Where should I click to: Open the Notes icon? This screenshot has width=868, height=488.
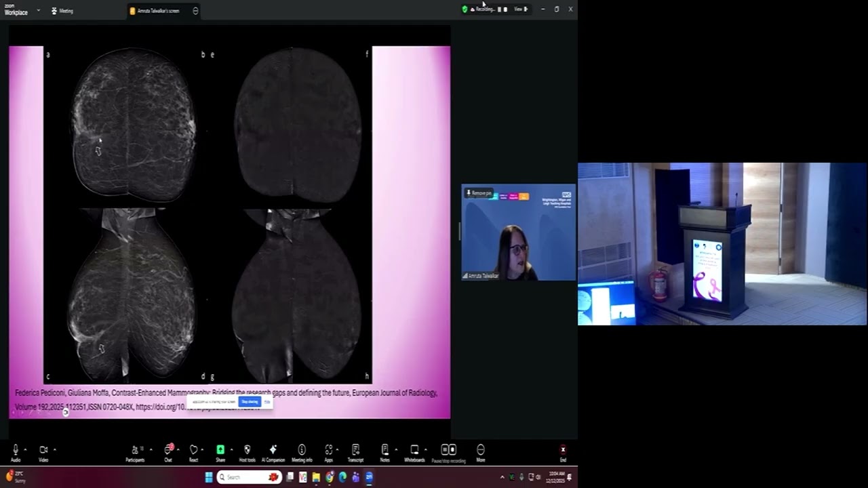384,450
